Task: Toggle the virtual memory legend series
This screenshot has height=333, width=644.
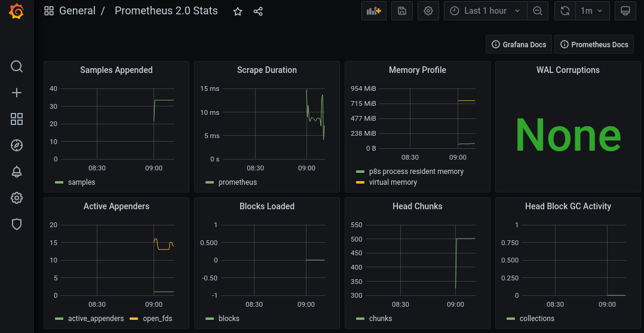Action: (392, 182)
